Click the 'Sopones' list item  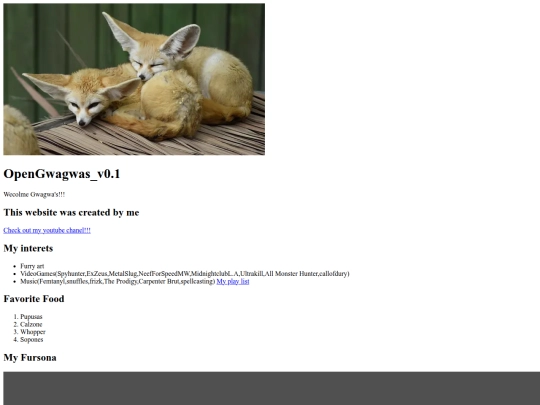[32, 340]
